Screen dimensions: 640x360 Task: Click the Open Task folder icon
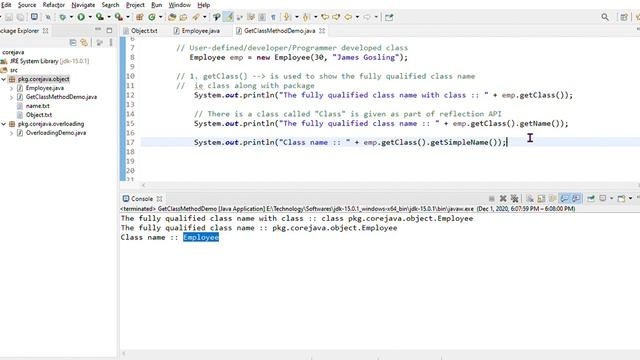(184, 17)
